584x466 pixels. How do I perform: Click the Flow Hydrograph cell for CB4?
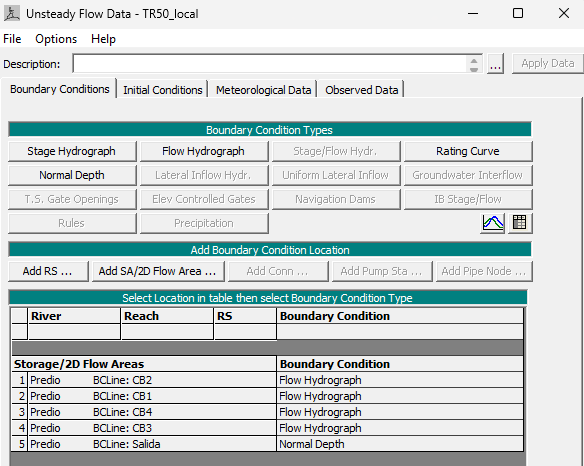(400, 412)
